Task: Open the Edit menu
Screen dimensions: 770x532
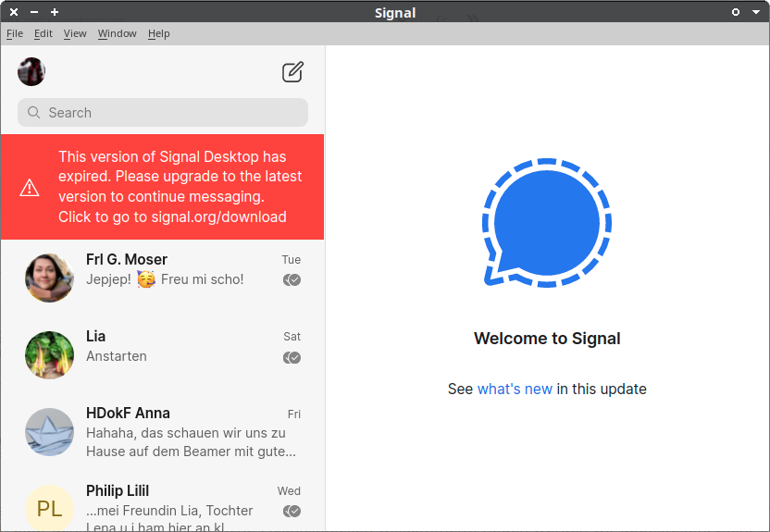Action: click(x=43, y=33)
